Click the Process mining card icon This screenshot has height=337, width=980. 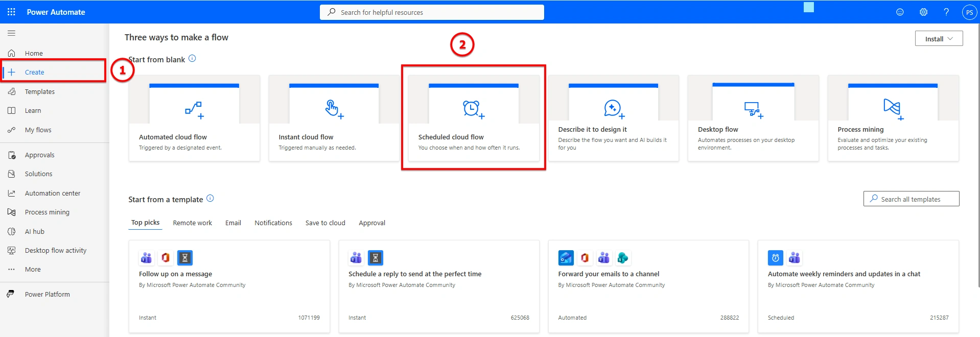[893, 109]
